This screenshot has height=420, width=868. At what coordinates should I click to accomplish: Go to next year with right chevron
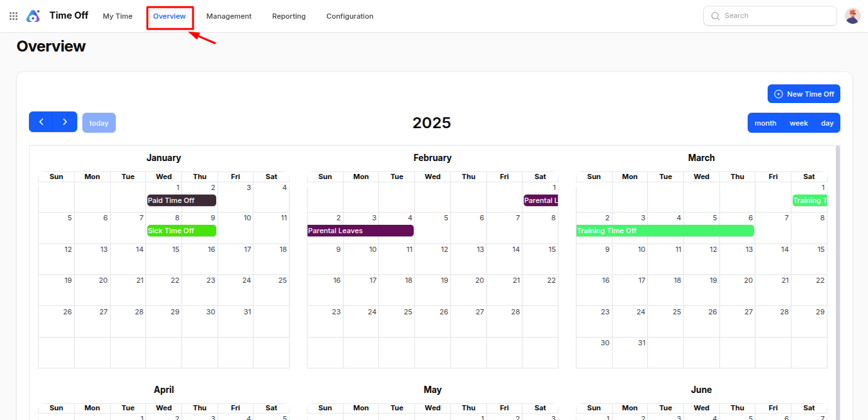[x=65, y=122]
